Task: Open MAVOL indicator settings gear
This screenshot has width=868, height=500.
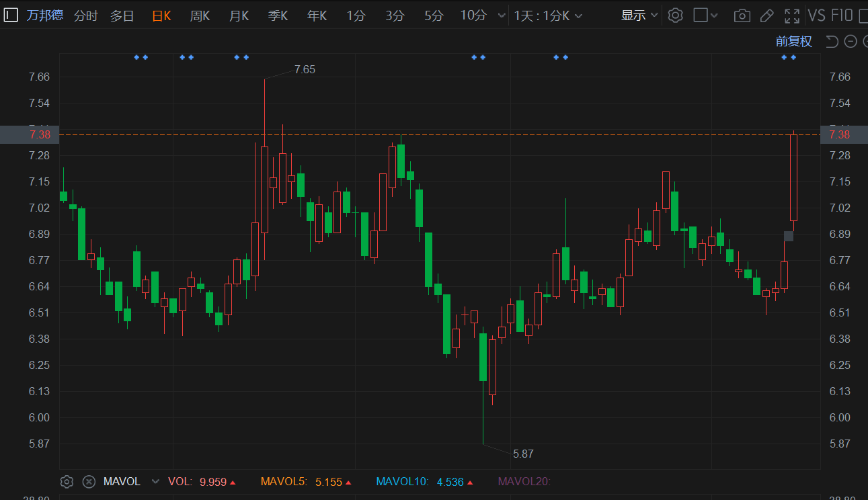Action: pos(67,481)
